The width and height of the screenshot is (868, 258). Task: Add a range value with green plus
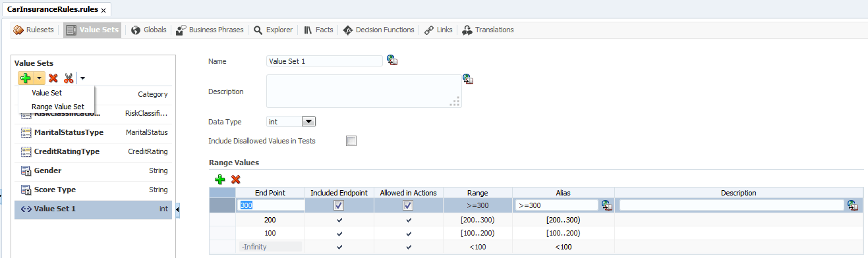219,179
